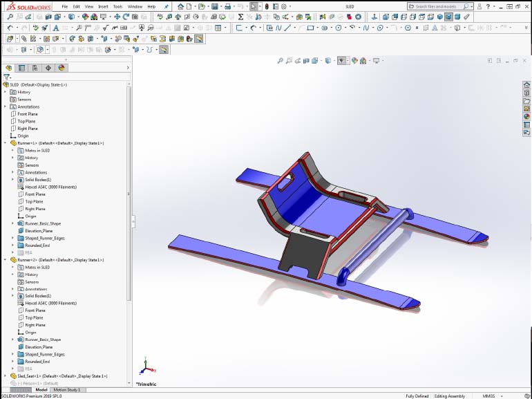Open Appearances in the task pane
Viewport: 532px width, 399px height.
526,116
